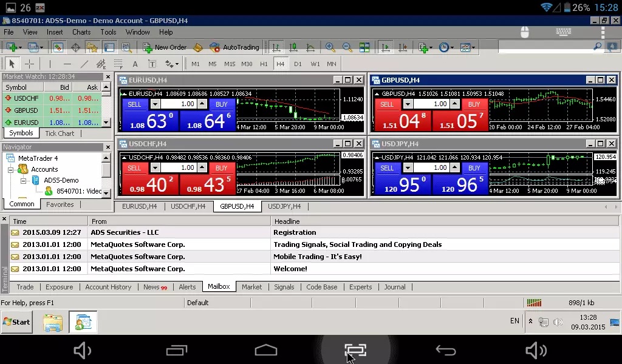The image size is (622, 364).
Task: Click the Tile Windows icon
Action: (364, 47)
